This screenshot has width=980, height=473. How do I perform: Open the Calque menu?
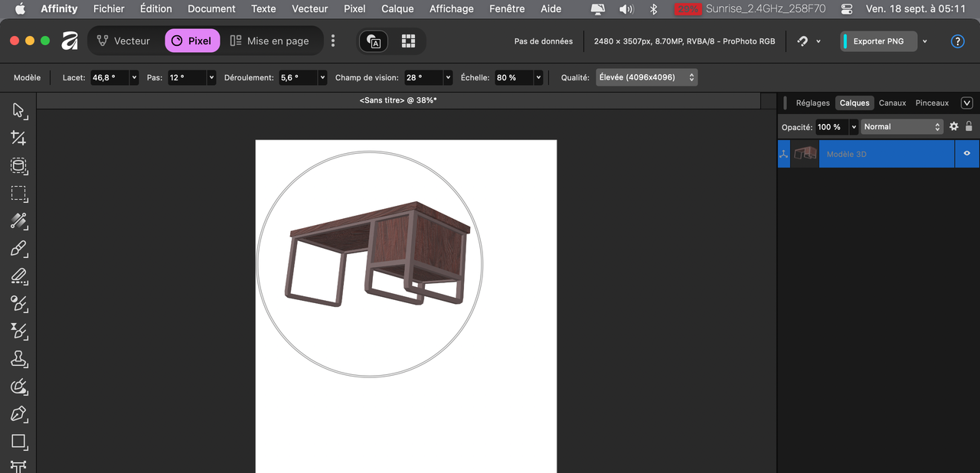[397, 9]
